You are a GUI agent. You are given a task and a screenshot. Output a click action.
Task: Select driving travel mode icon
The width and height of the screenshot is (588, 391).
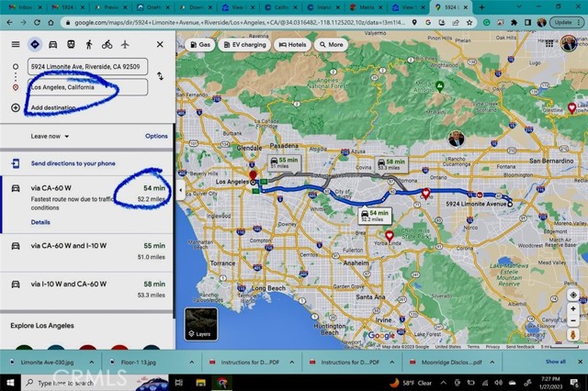(x=34, y=44)
